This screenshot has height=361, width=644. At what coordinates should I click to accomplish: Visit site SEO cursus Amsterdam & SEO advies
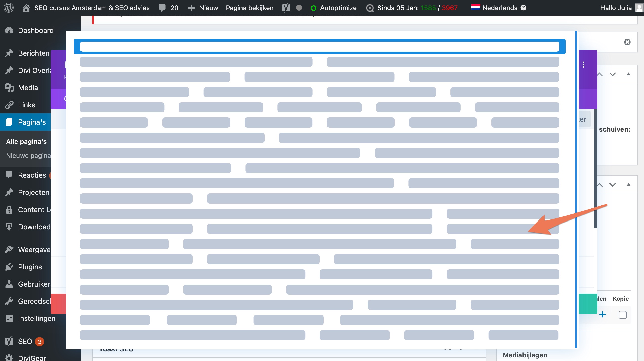coord(86,8)
